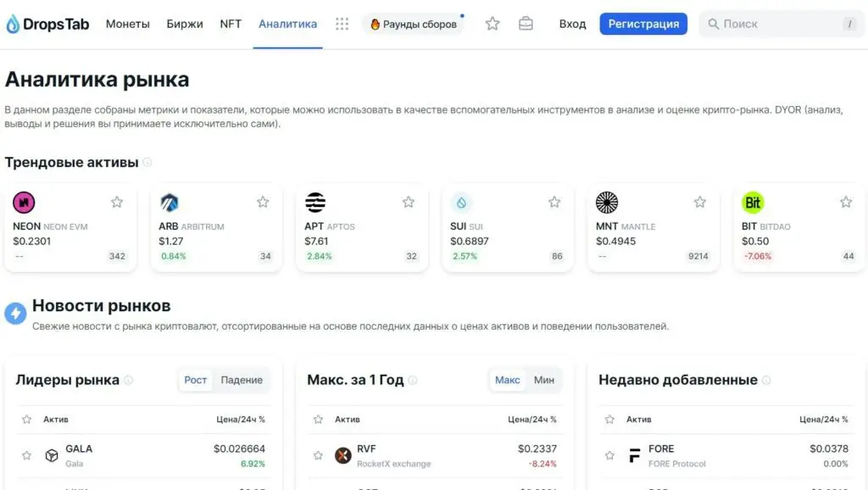
Task: Click the Вход login link
Action: 572,24
